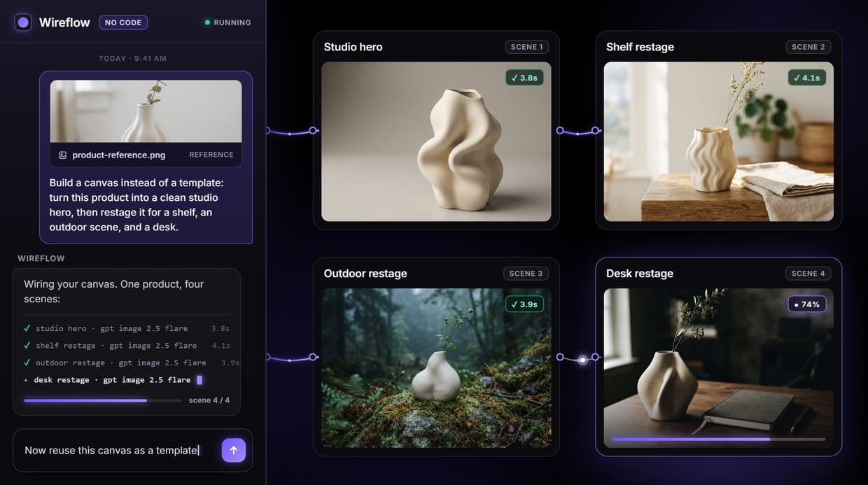
Task: Click the checkmark next to outdoor restage
Action: coord(27,363)
